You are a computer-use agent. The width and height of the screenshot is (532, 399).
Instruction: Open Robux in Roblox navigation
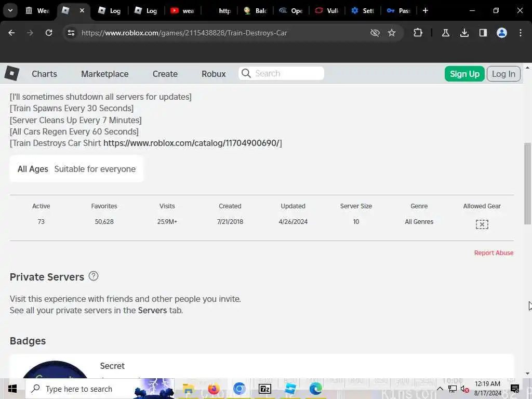214,74
